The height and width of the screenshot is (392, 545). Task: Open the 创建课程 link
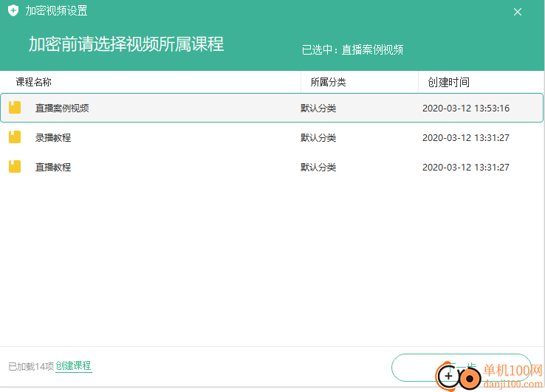[x=73, y=365]
